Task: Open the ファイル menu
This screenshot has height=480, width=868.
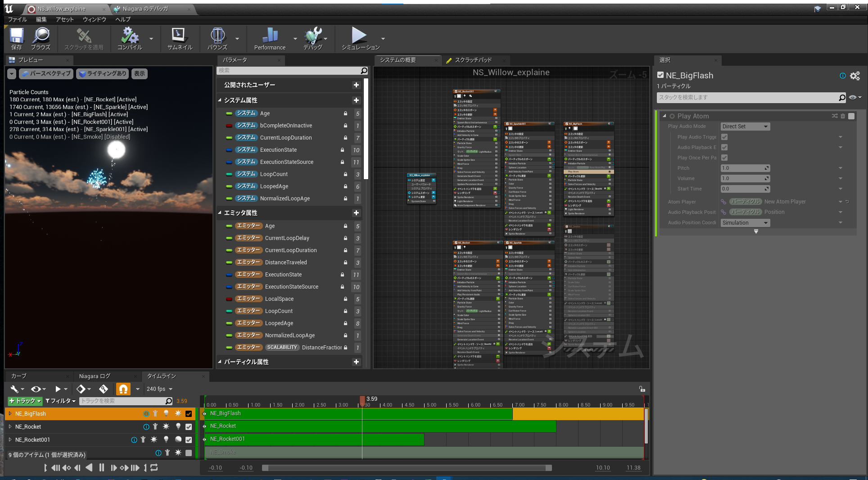Action: [x=17, y=19]
